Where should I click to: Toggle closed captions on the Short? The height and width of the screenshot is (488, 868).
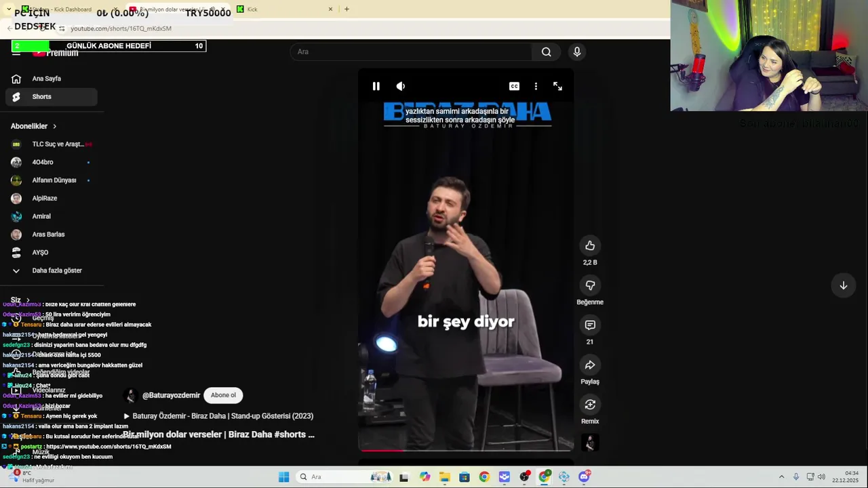pos(514,86)
